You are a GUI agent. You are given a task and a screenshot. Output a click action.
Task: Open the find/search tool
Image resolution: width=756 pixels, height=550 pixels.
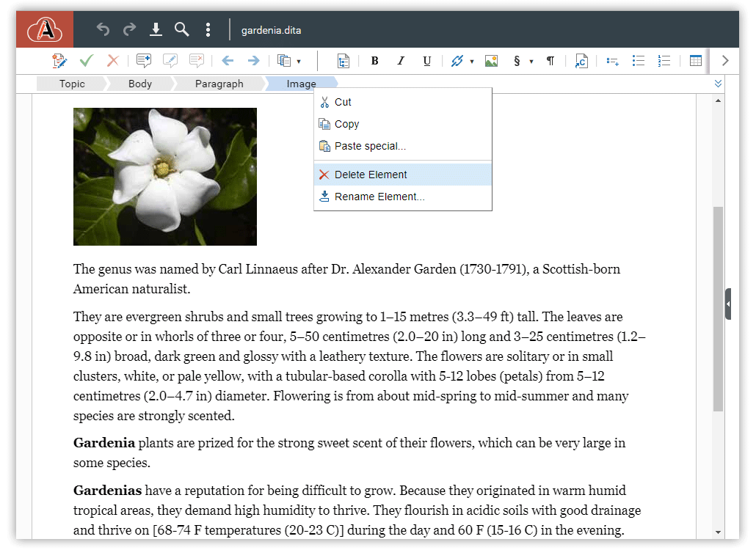181,29
